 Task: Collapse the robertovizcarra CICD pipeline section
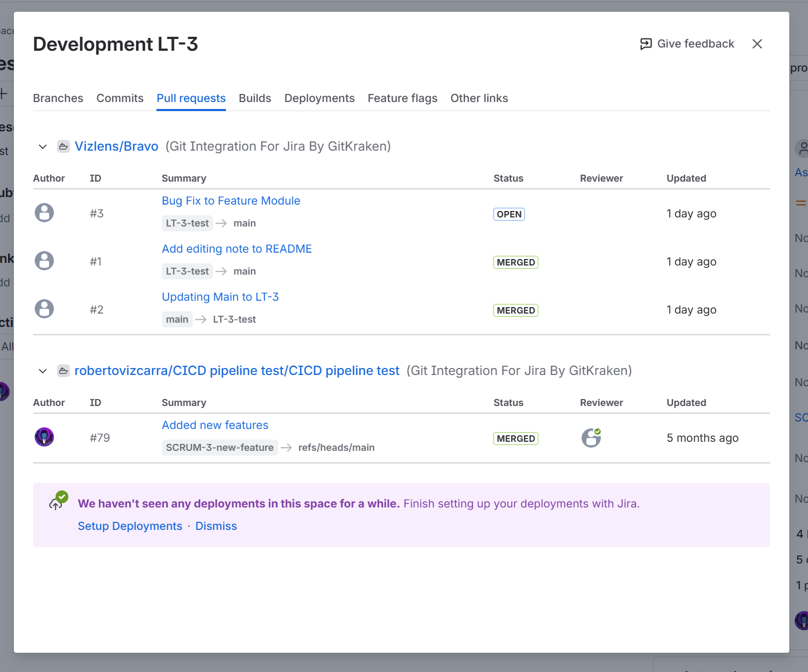(43, 371)
